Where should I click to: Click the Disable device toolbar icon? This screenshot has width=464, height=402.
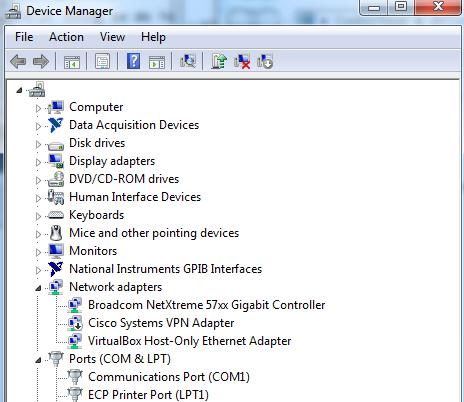point(265,61)
